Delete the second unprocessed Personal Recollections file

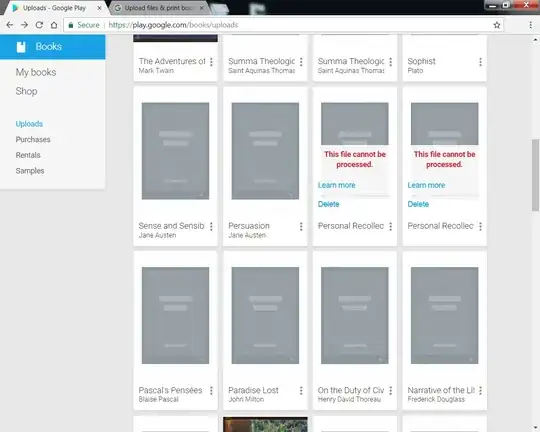tap(418, 204)
